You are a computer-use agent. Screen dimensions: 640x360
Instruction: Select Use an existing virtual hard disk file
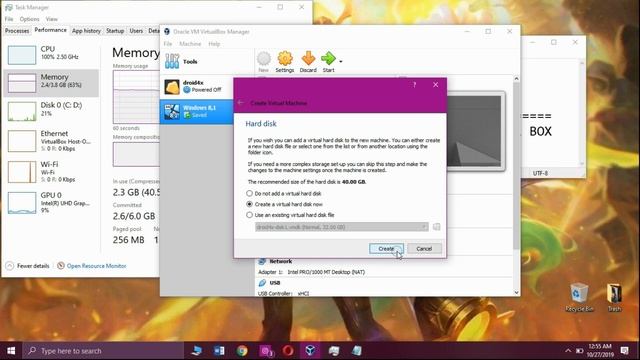click(x=290, y=215)
